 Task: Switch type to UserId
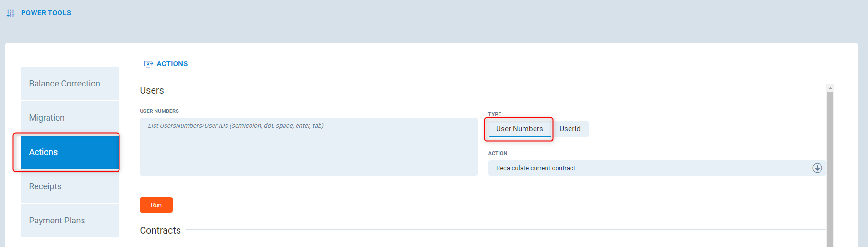pos(570,129)
